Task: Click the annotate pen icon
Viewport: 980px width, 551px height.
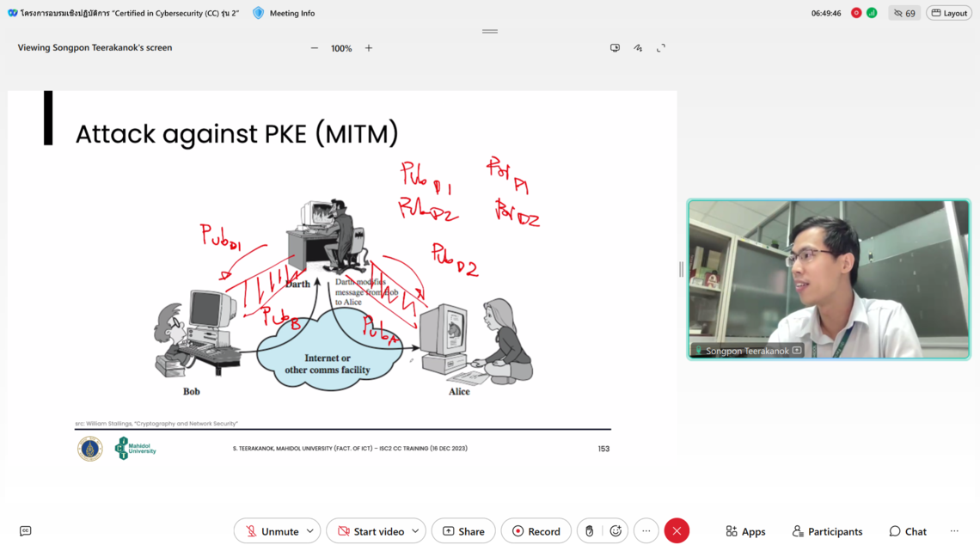Action: 638,48
